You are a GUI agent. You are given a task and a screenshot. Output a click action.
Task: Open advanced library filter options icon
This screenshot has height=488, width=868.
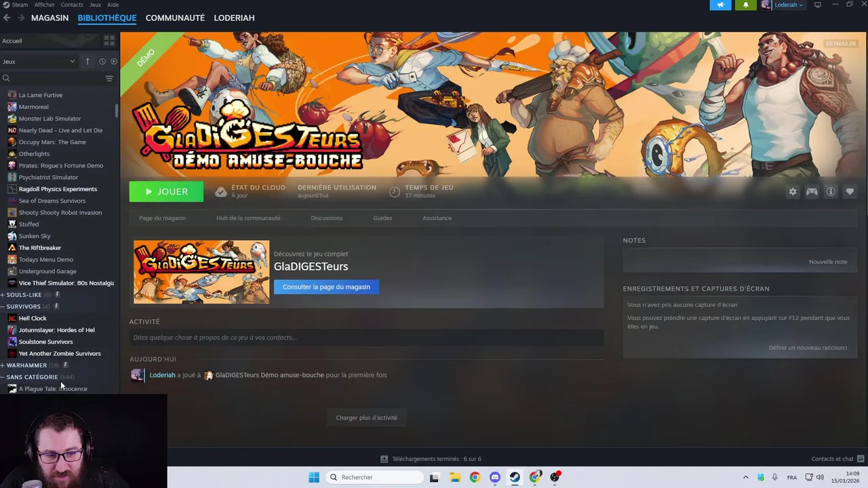click(109, 79)
